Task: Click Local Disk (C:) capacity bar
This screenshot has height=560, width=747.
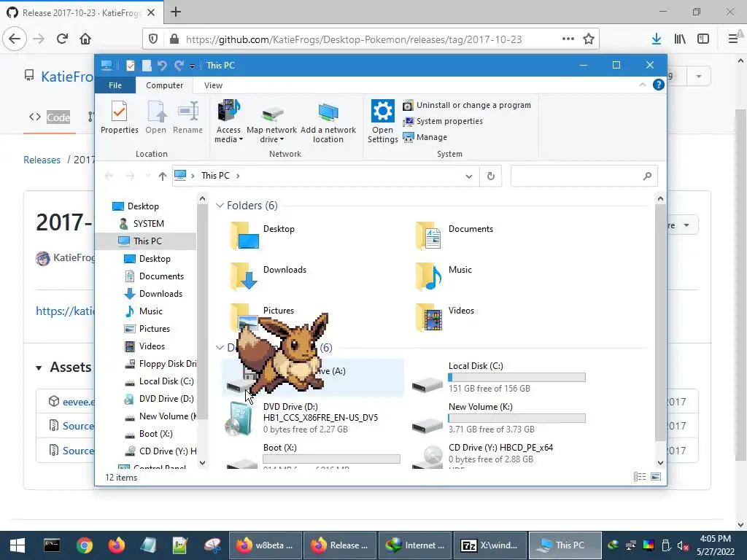Action: pos(517,378)
